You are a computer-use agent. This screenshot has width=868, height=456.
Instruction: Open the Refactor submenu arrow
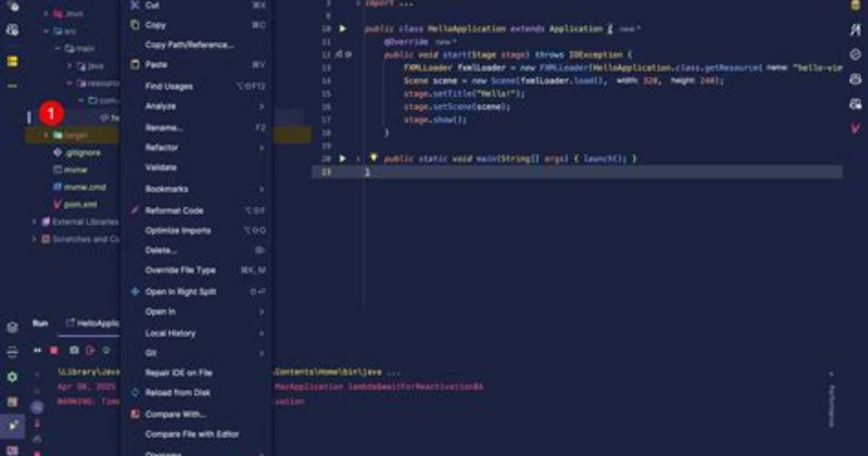tap(261, 148)
